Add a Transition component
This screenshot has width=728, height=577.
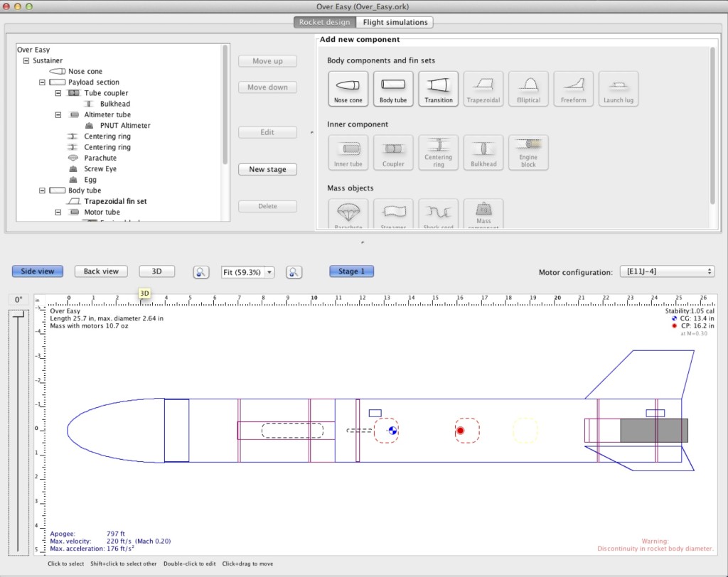(x=438, y=89)
